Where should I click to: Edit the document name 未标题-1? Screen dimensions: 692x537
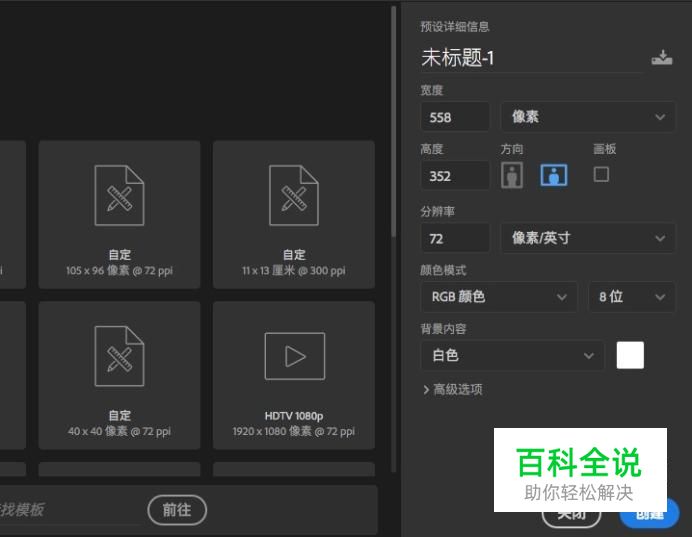point(532,58)
